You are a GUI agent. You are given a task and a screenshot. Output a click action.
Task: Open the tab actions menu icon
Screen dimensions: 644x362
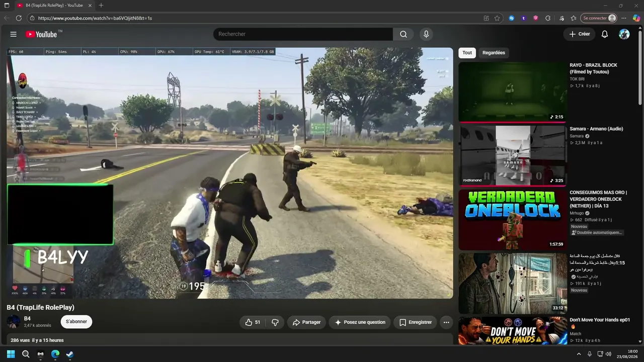[7, 6]
